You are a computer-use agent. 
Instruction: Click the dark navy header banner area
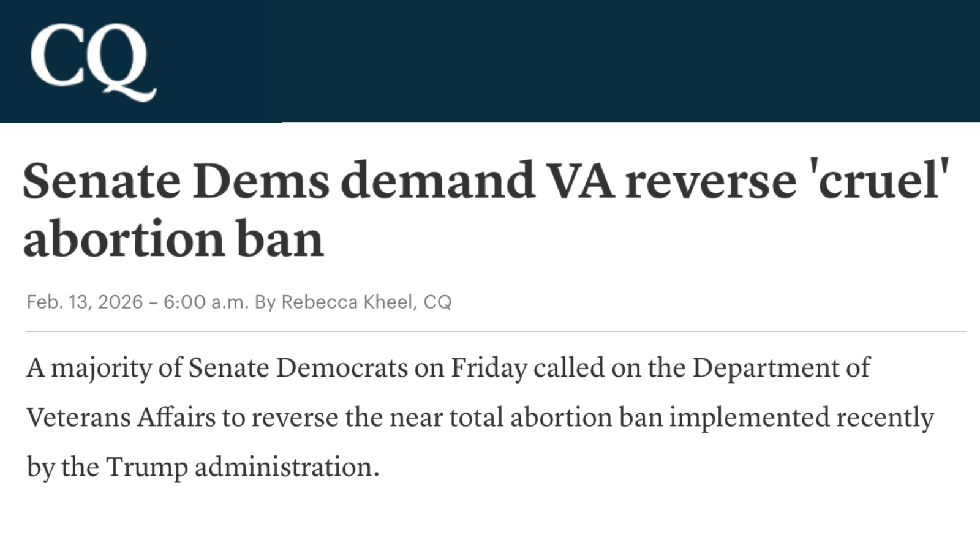click(x=551, y=61)
